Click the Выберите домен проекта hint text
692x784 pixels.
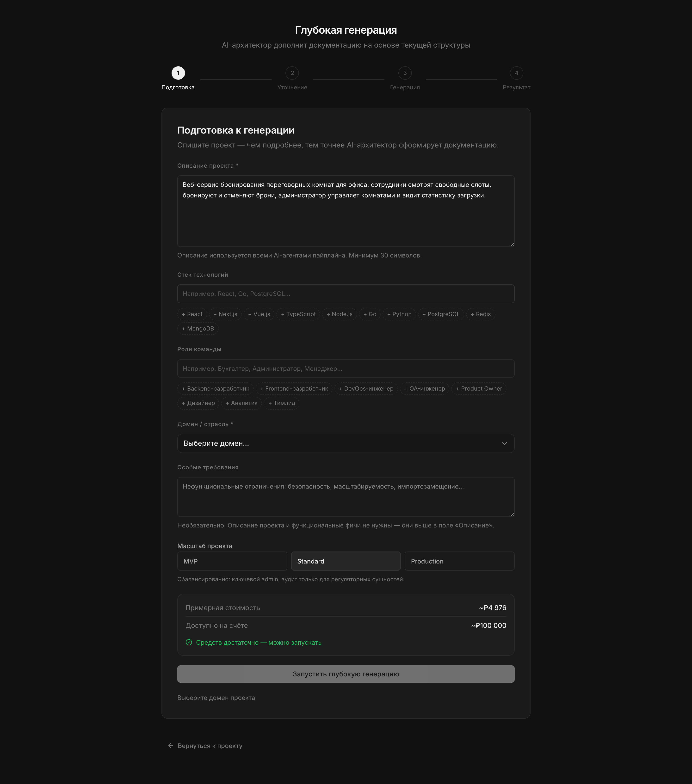point(216,698)
